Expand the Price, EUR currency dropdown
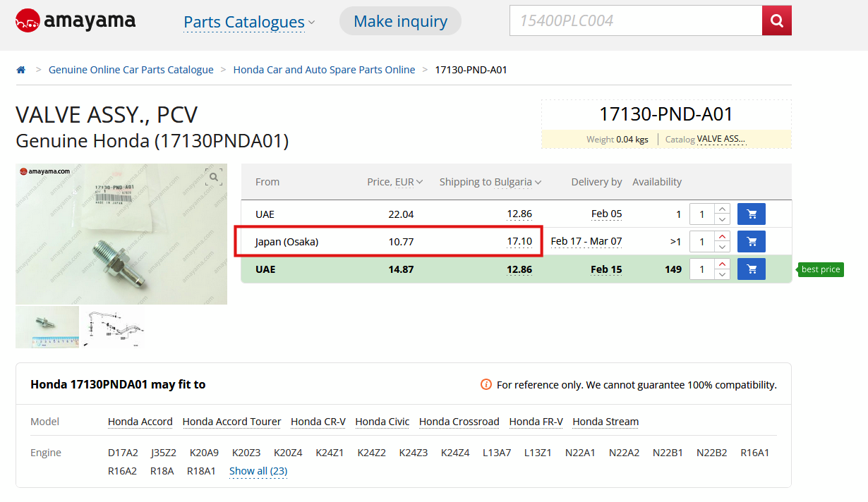This screenshot has height=502, width=868. tap(395, 182)
